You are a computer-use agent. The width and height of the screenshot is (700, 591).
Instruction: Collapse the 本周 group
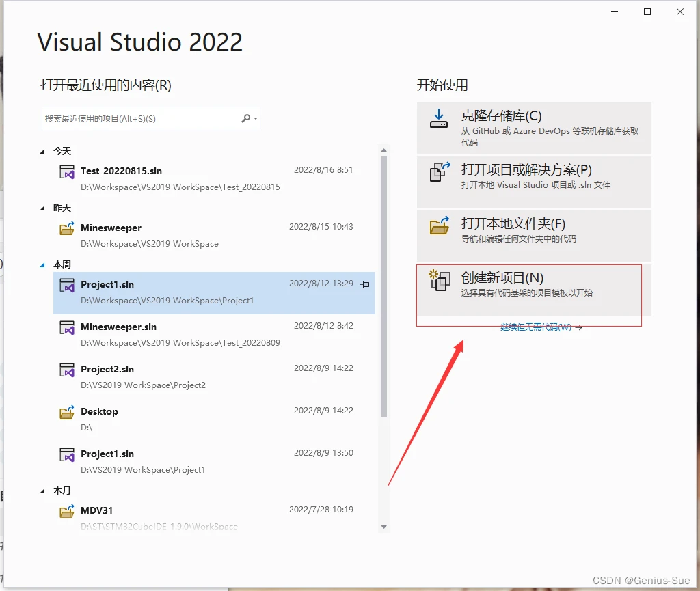[x=42, y=265]
